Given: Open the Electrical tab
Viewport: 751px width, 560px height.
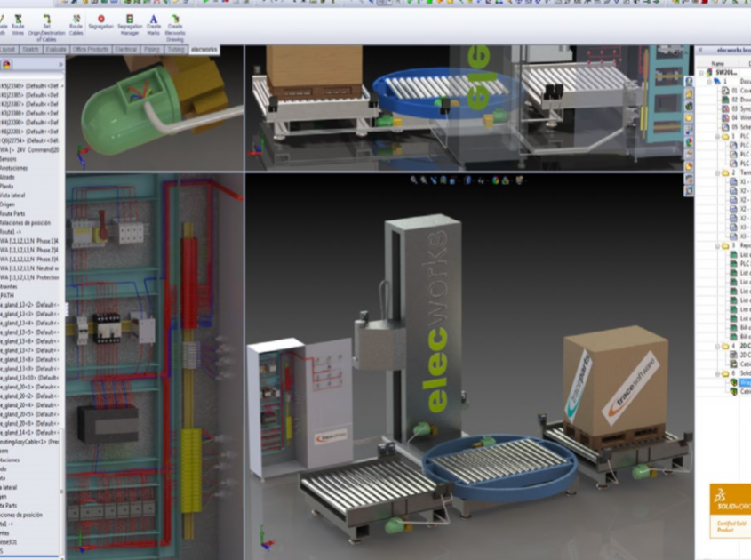Looking at the screenshot, I should point(126,50).
